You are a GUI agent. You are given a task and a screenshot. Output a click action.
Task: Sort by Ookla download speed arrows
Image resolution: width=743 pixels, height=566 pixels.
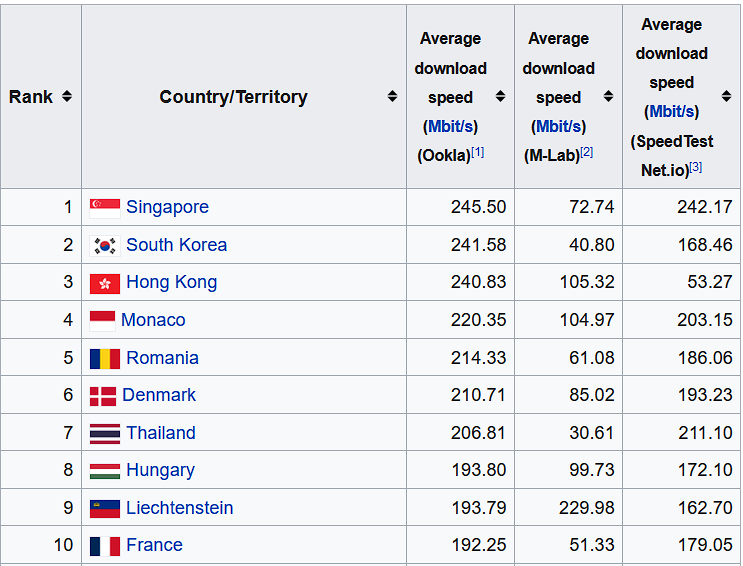(500, 97)
